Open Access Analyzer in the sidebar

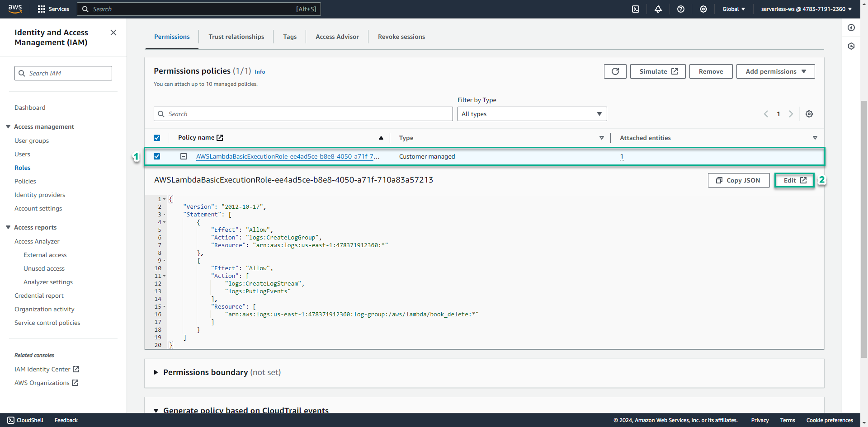(x=37, y=241)
